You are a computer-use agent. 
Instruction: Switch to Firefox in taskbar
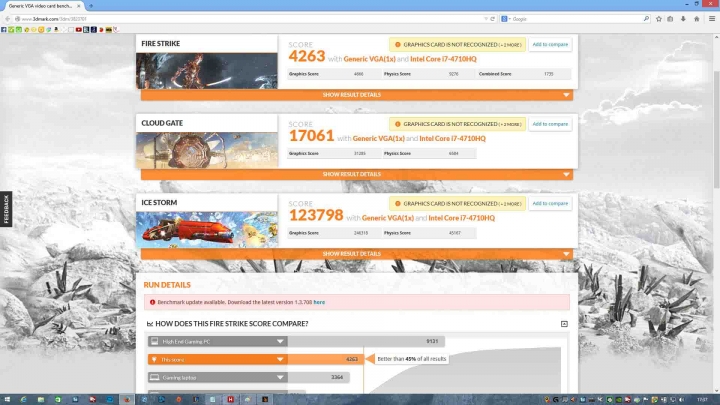(127, 399)
